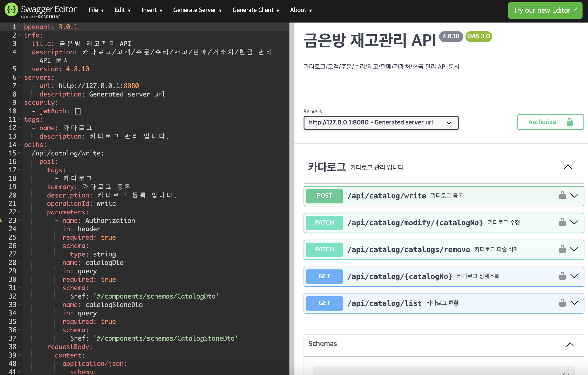Click the 'name: Authorization' editor line
The width and height of the screenshot is (588, 375).
pos(98,220)
